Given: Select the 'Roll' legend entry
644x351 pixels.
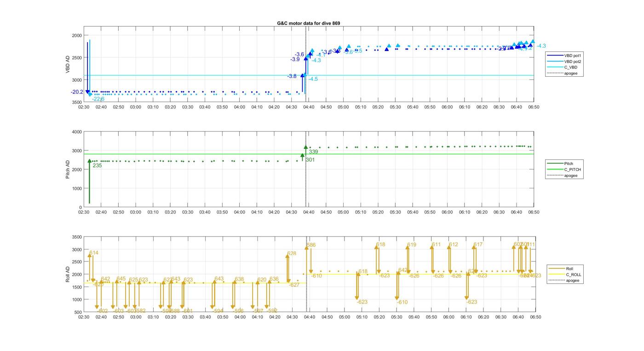Looking at the screenshot, I should (x=561, y=269).
